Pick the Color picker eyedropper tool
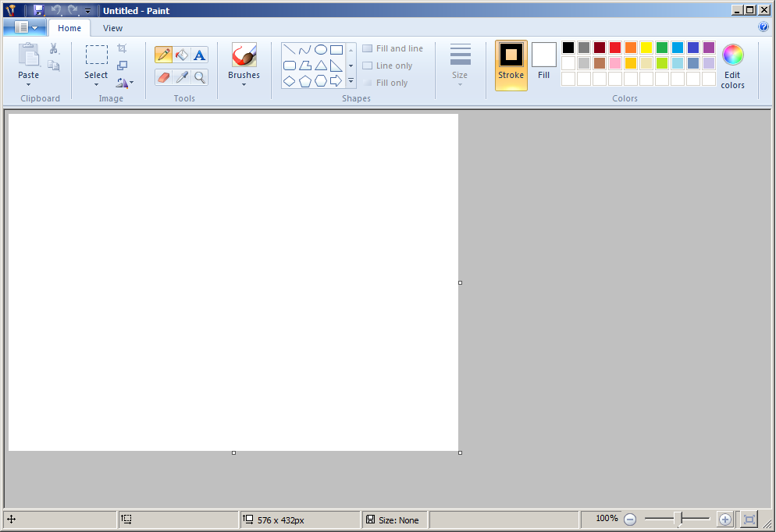776x532 pixels. (181, 77)
